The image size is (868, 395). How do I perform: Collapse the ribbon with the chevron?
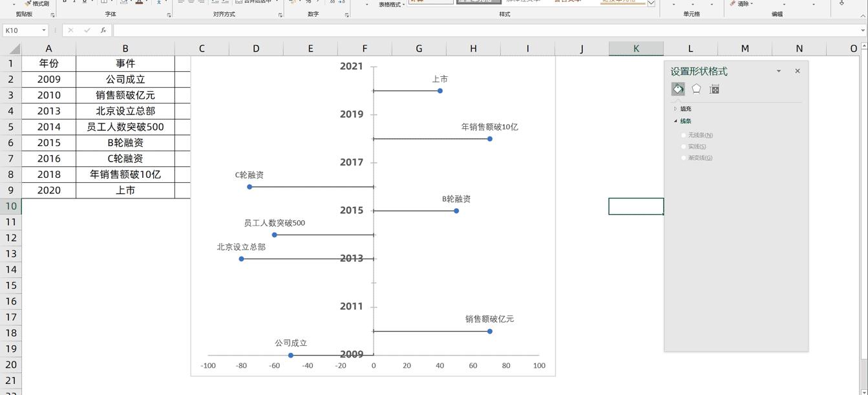tap(863, 15)
